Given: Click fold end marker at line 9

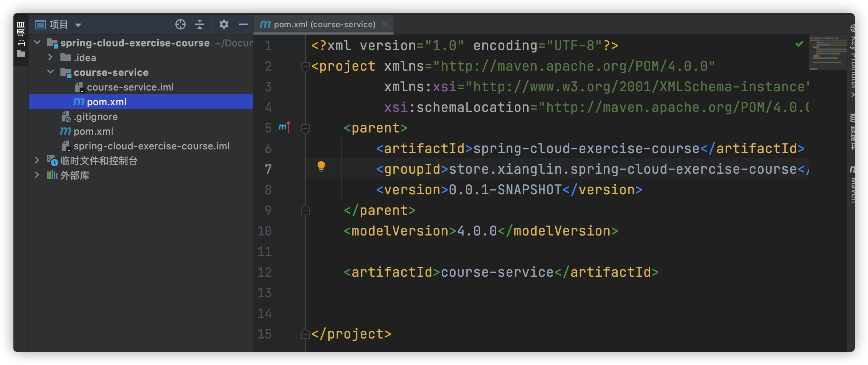Looking at the screenshot, I should (x=305, y=210).
